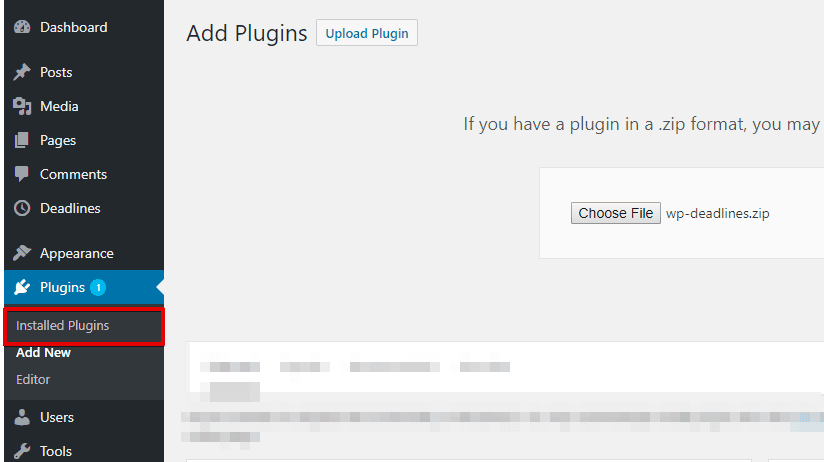Screen dimensions: 824x462
Task: Click the Choose File button
Action: (x=616, y=213)
